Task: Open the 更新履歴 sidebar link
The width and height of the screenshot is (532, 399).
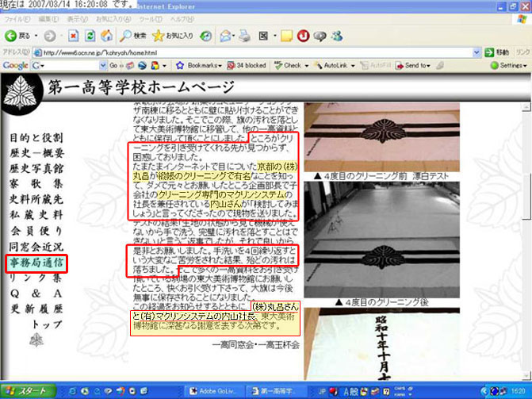Action: [36, 309]
